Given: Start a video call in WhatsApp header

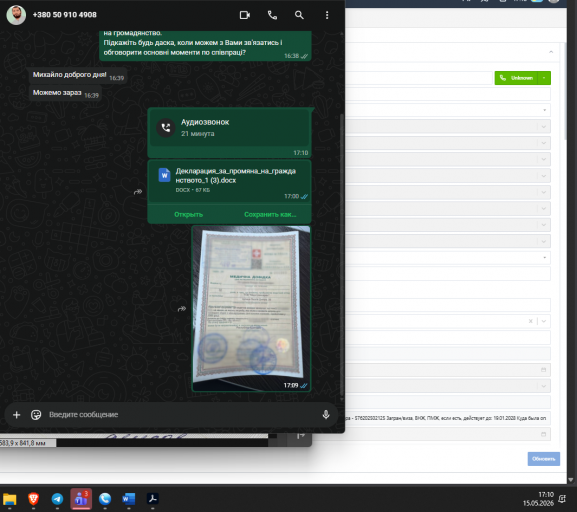Looking at the screenshot, I should pyautogui.click(x=245, y=15).
